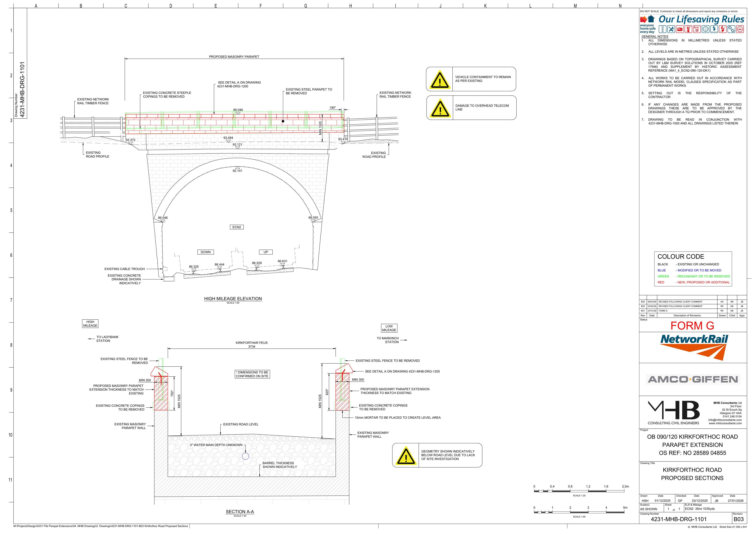756x534 pixels.
Task: Click the ECN2 label under the arch
Action: pyautogui.click(x=236, y=227)
